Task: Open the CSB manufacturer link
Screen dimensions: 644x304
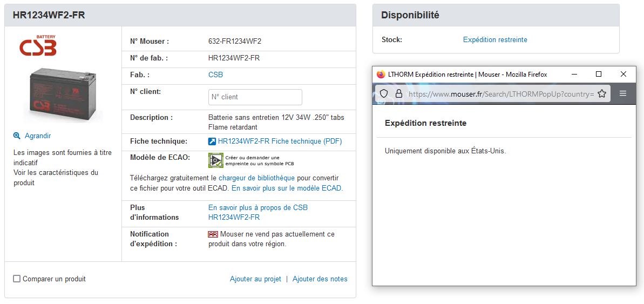Action: pyautogui.click(x=215, y=75)
